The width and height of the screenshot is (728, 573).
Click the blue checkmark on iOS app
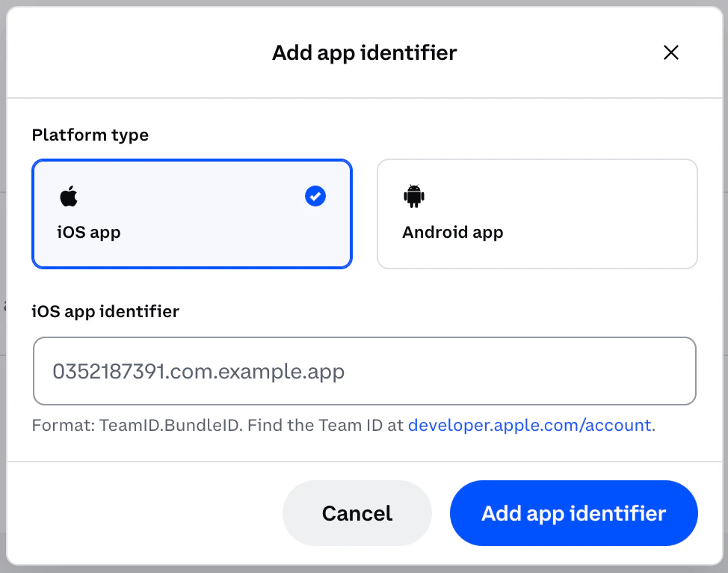coord(315,196)
